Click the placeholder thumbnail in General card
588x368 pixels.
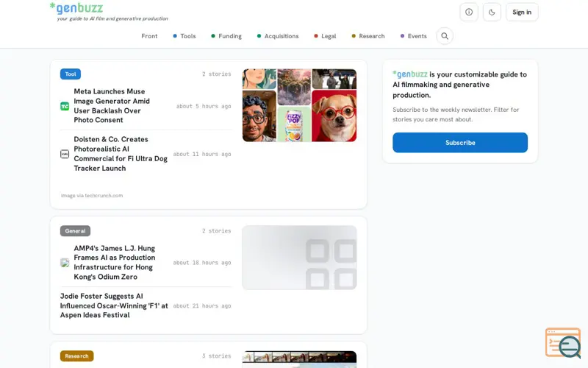click(299, 258)
